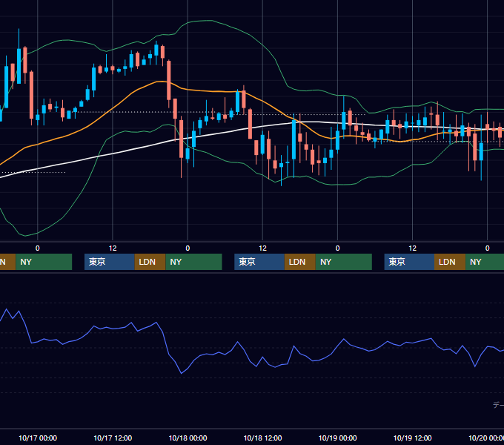Click the 10/18 00:00 date label
This screenshot has height=445, width=504.
pyautogui.click(x=188, y=438)
